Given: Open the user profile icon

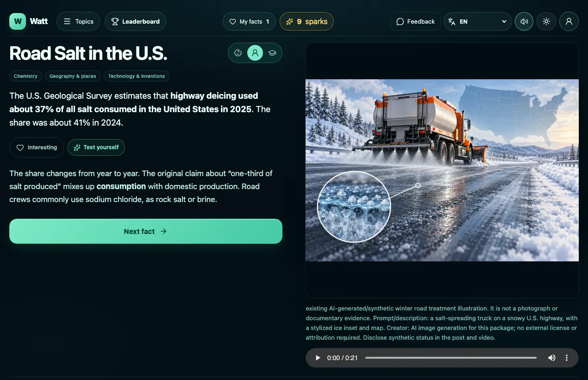Looking at the screenshot, I should tap(569, 21).
